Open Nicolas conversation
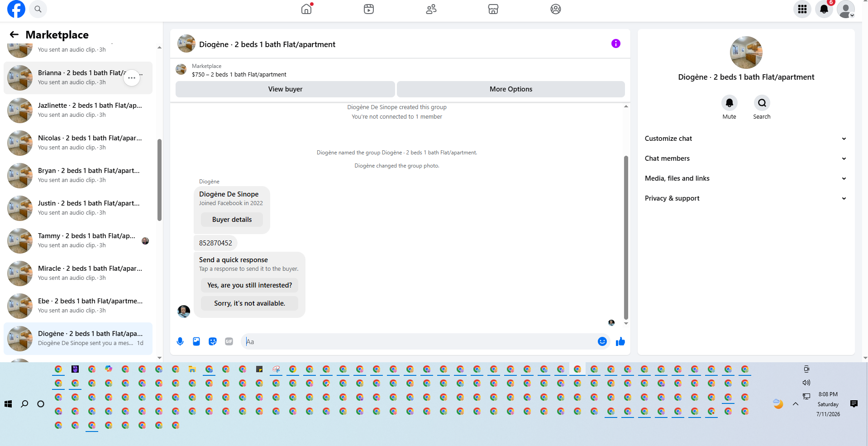 pyautogui.click(x=78, y=143)
